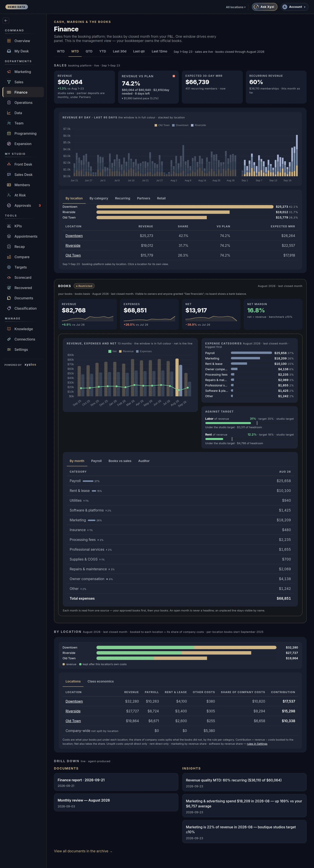314x868 pixels.
Task: Select the Last qtr period tab
Action: tap(139, 52)
